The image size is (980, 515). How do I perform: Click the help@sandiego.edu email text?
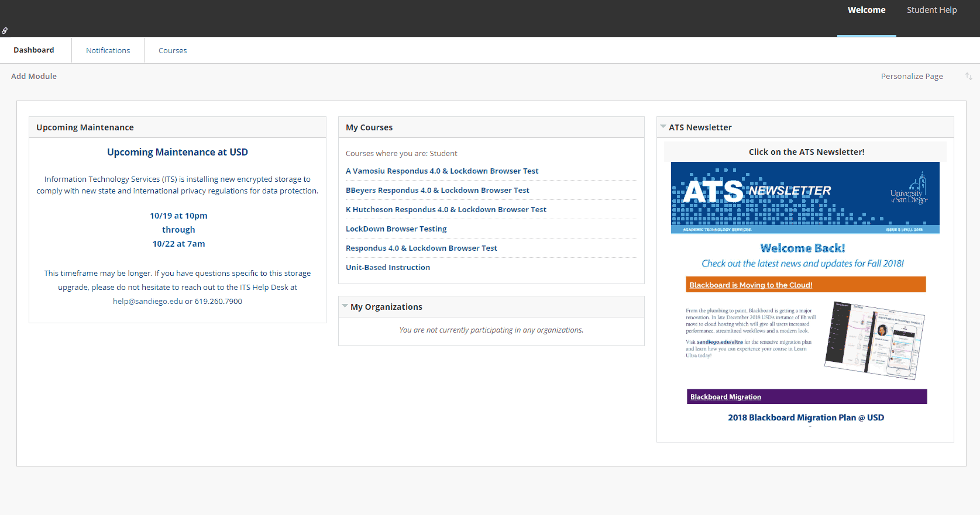148,302
